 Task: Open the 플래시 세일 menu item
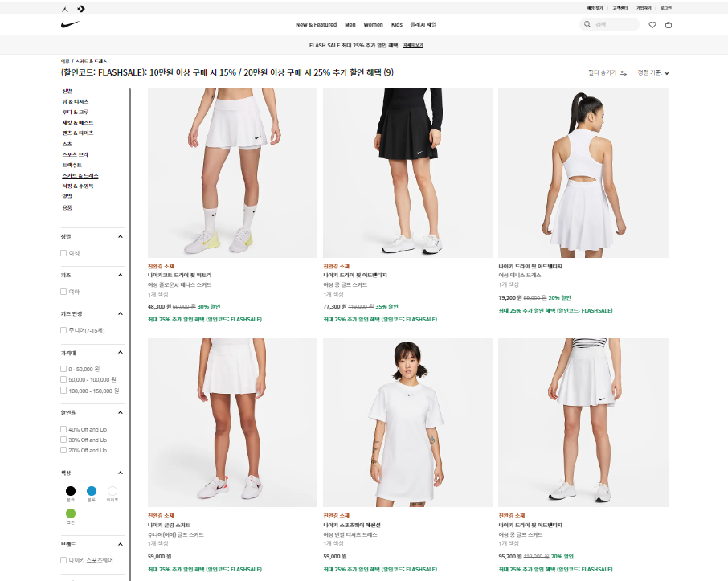423,25
